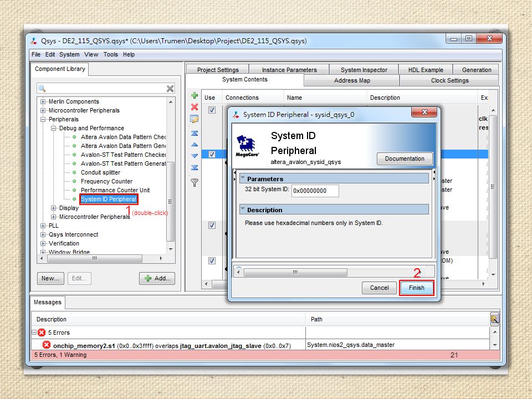This screenshot has height=399, width=532.
Task: Click the component tree horizontal scrollbar thumb
Action: [95, 259]
